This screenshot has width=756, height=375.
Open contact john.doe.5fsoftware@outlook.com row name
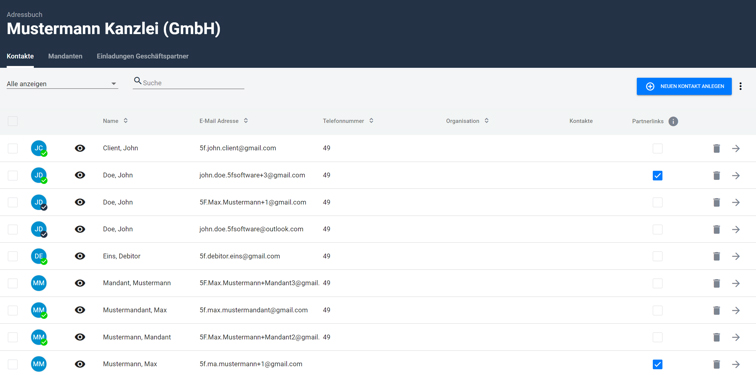point(118,229)
